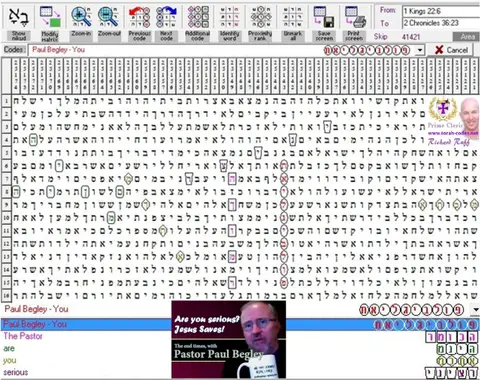Click row header number 16 in matrix
Image resolution: width=480 pixels, height=380 pixels.
pyautogui.click(x=6, y=296)
